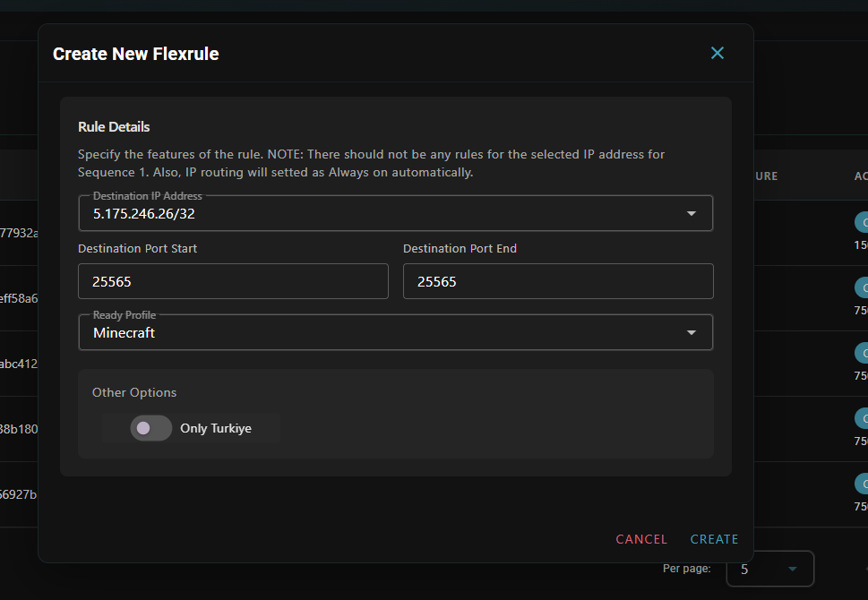Click the Per page label
Viewport: 868px width, 600px height.
pos(686,569)
